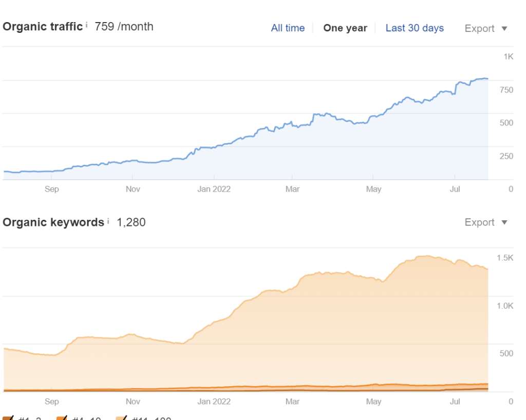526x420 pixels.
Task: Click the Organic traffic heading
Action: pos(43,27)
